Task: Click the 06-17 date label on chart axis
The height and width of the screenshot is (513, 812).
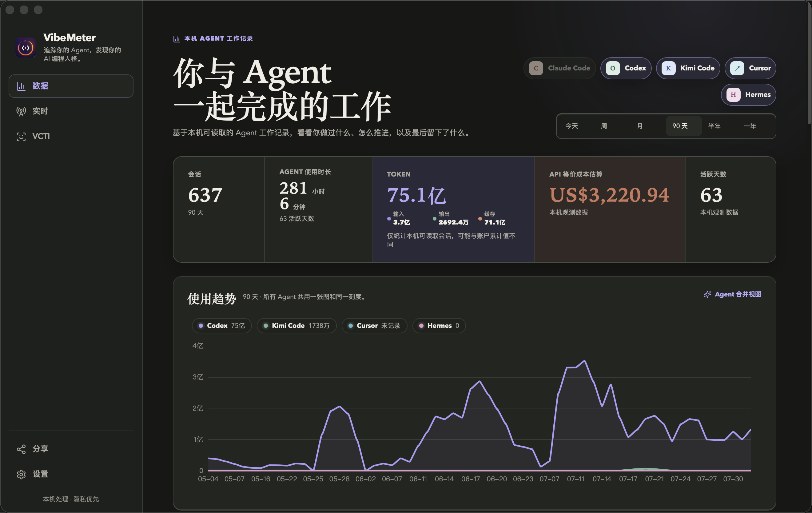Action: (470, 479)
